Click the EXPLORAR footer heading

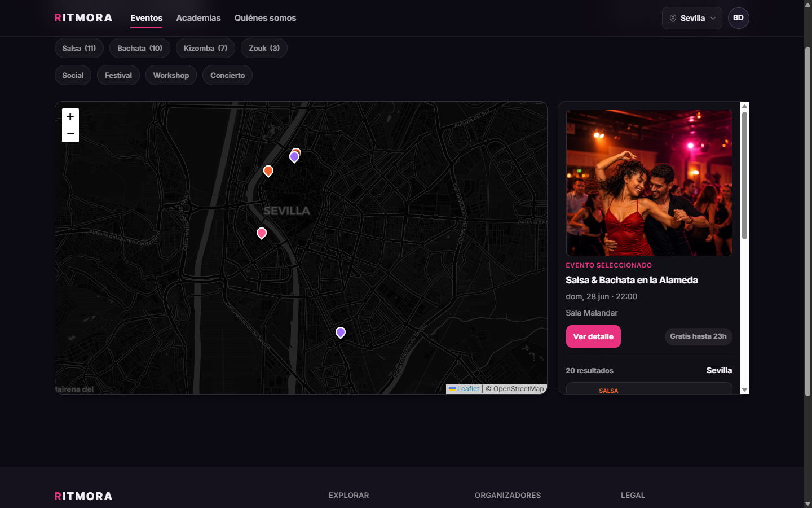coord(349,495)
